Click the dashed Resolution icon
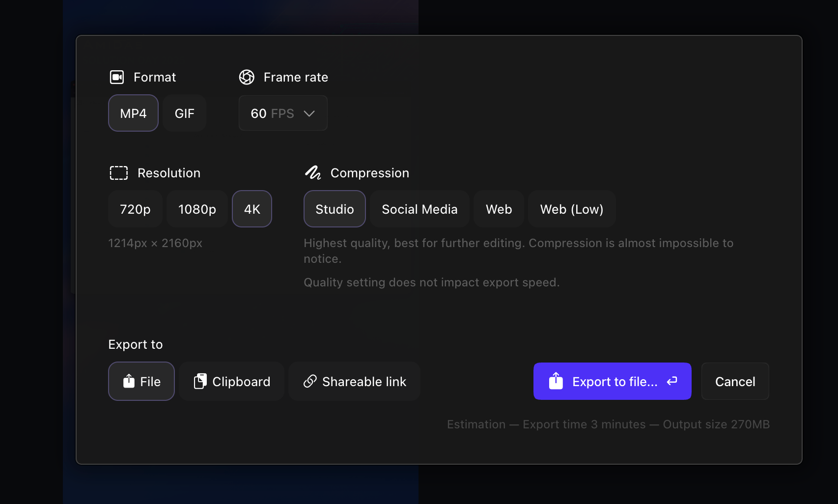Viewport: 838px width, 504px height. (118, 173)
